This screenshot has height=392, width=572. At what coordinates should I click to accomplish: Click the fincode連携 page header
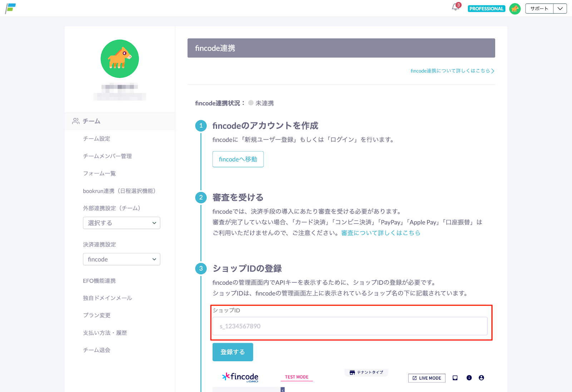click(341, 48)
